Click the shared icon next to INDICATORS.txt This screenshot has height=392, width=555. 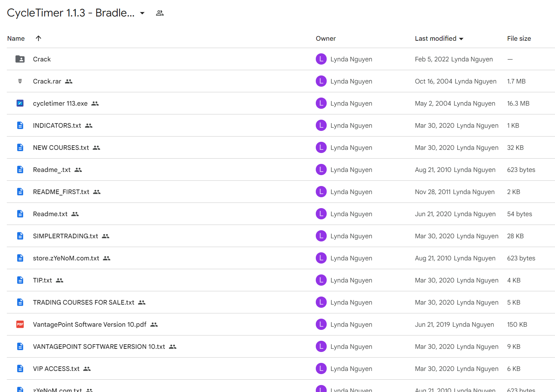tap(89, 126)
